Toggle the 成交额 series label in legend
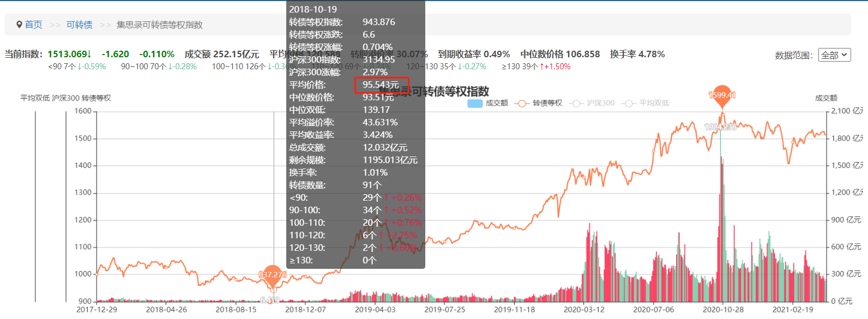 [x=496, y=103]
